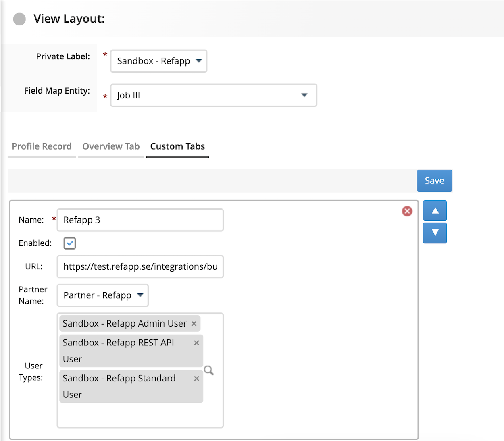Switch to the Profile Record tab
Screen dimensions: 504x441
click(x=42, y=146)
